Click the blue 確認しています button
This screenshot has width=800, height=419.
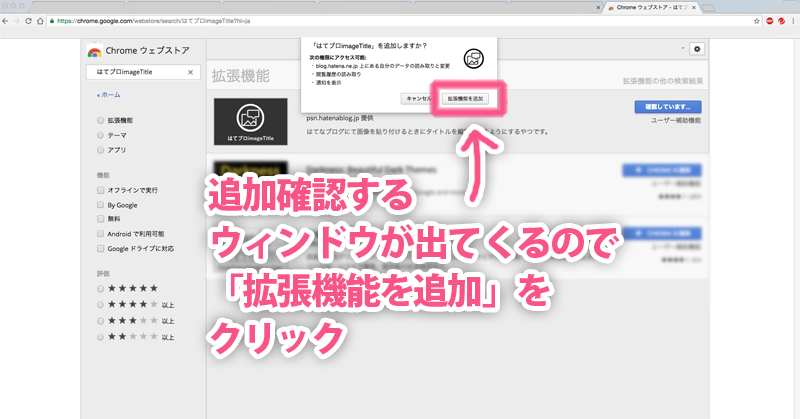[x=668, y=107]
